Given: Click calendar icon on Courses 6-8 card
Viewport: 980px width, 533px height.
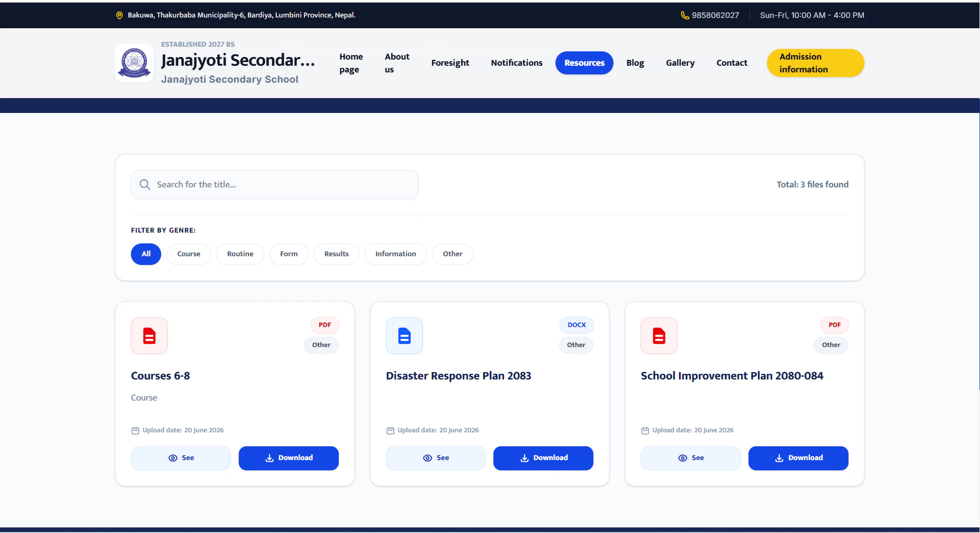Looking at the screenshot, I should click(x=136, y=431).
